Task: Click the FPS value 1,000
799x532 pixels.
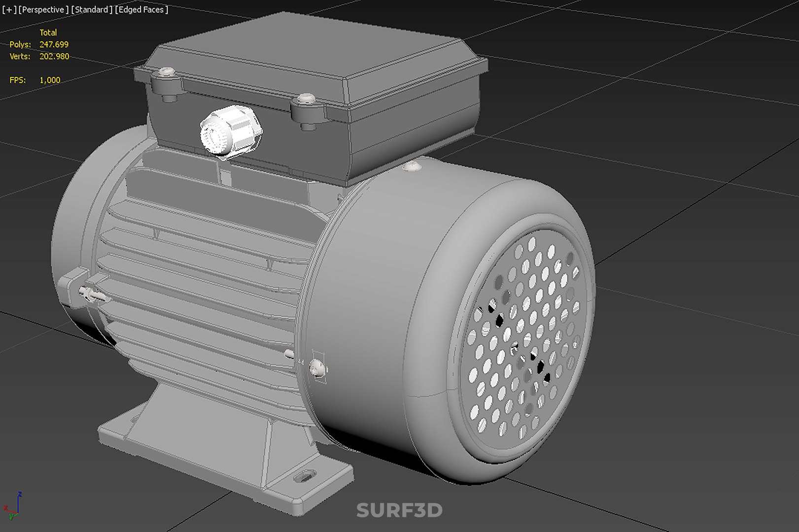Action: coord(50,80)
